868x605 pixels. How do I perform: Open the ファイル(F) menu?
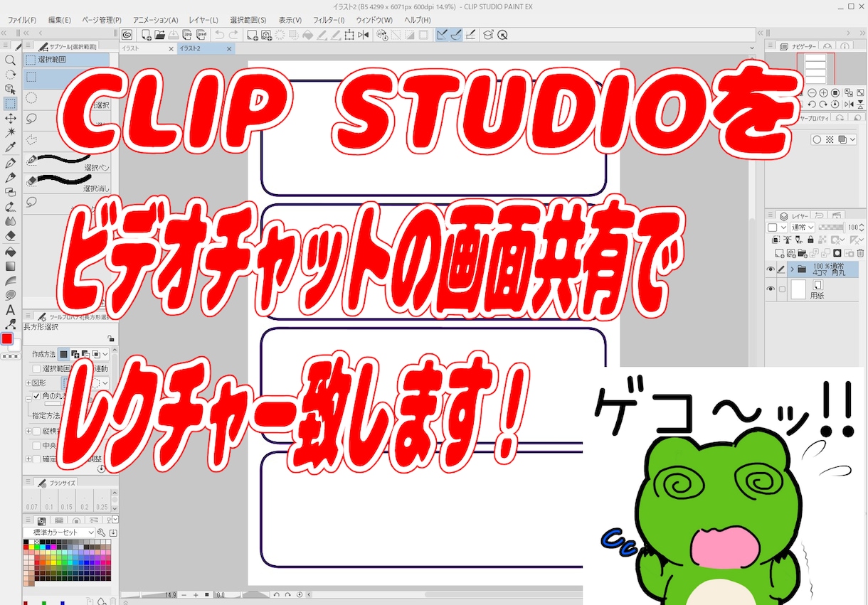tap(22, 20)
